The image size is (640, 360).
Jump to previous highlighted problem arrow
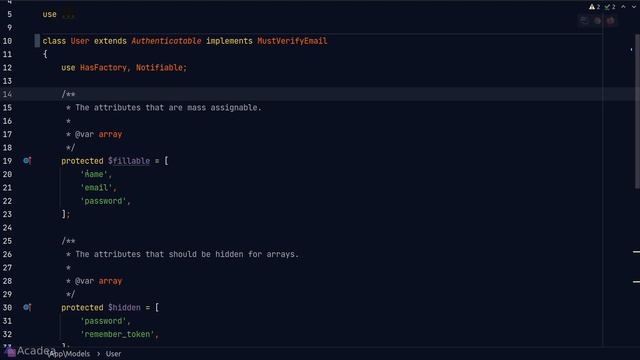[x=623, y=7]
